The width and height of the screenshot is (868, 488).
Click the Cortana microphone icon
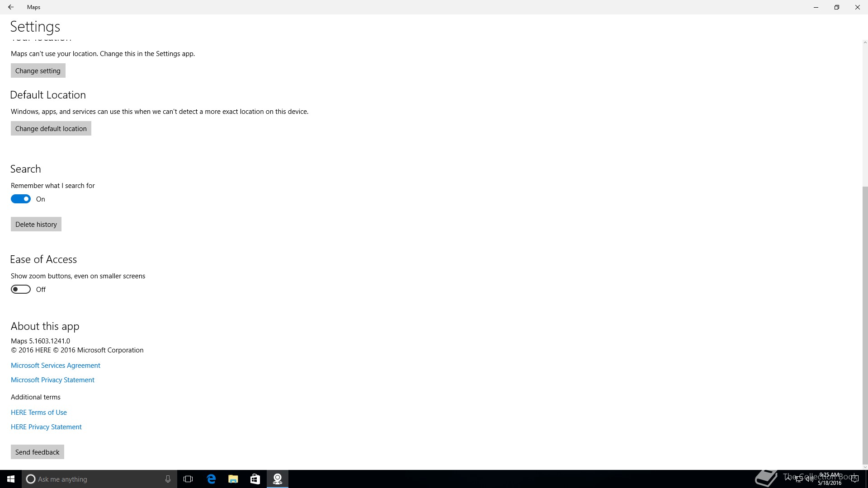tap(168, 479)
